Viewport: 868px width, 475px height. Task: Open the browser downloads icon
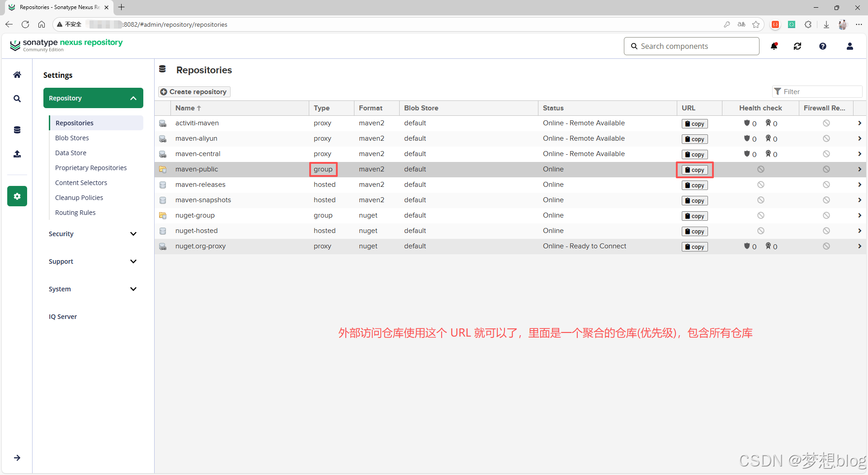pyautogui.click(x=826, y=24)
